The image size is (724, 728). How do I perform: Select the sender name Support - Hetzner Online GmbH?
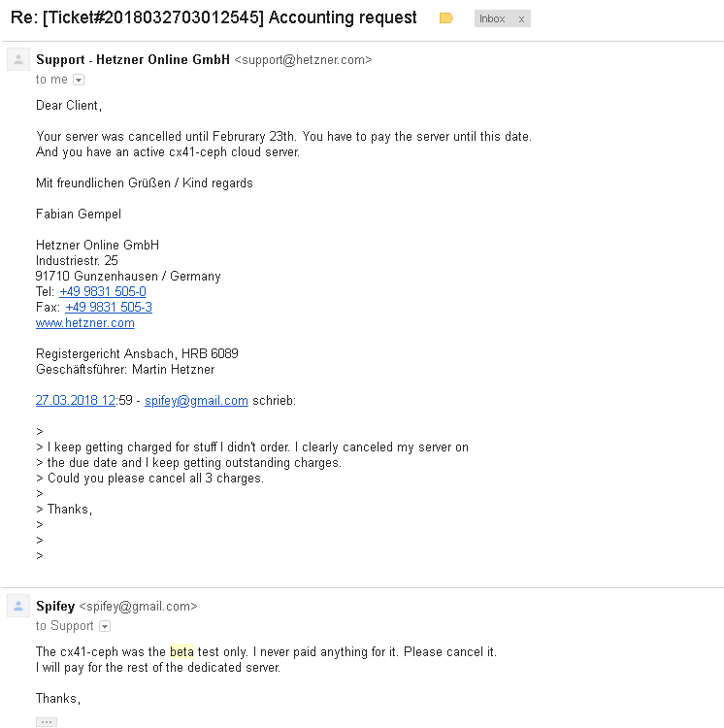133,60
